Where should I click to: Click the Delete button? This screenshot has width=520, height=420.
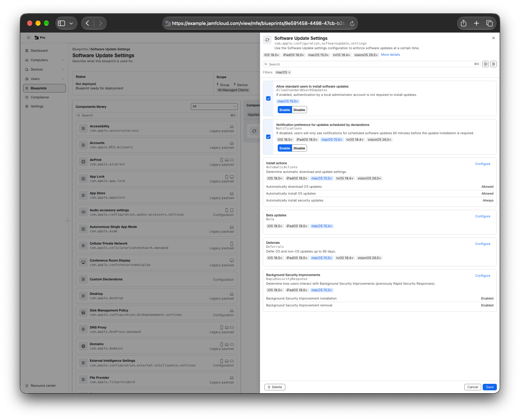coord(275,387)
